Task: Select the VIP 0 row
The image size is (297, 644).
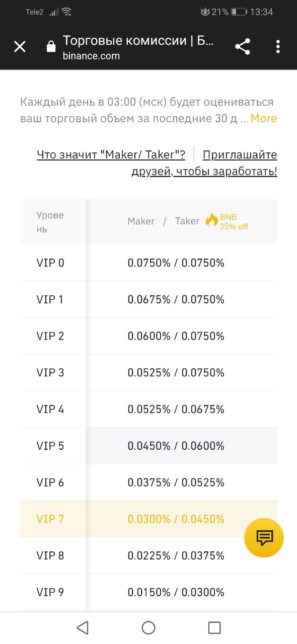Action: coord(148,263)
